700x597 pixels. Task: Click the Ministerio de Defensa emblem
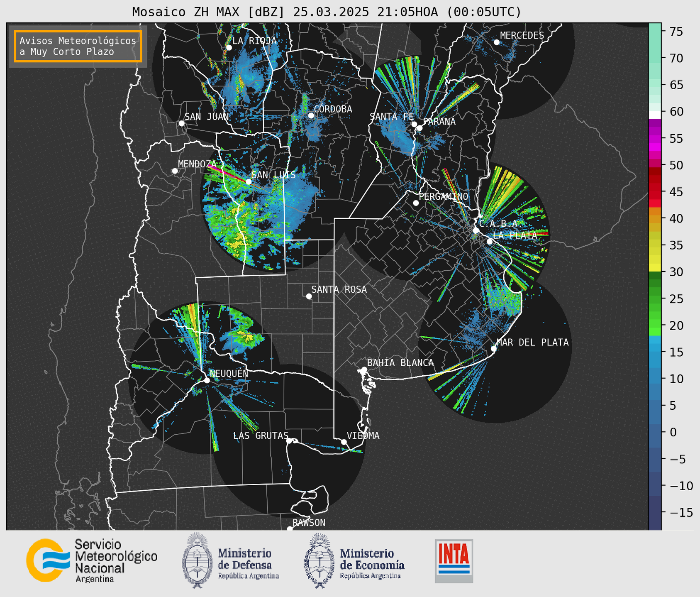tap(197, 560)
